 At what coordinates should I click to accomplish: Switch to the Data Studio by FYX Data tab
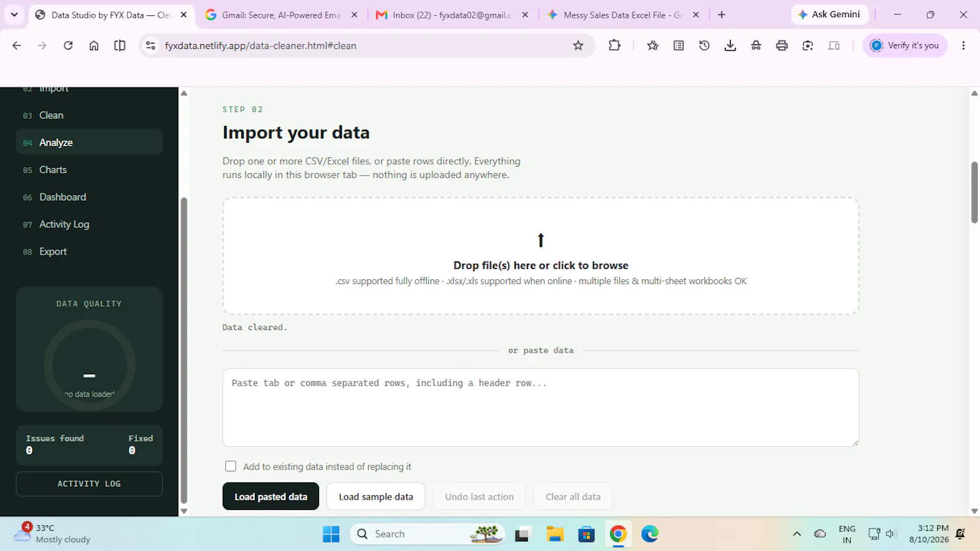(x=110, y=15)
